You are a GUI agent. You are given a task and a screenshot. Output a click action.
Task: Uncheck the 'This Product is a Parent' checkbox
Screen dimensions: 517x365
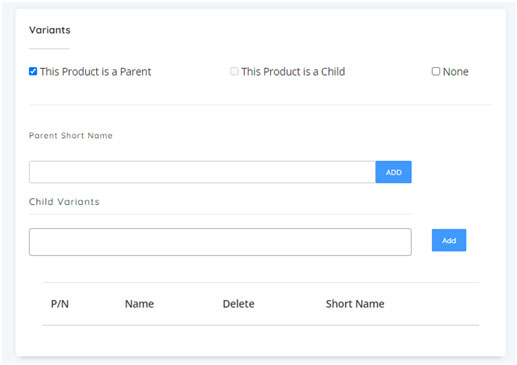(x=33, y=71)
